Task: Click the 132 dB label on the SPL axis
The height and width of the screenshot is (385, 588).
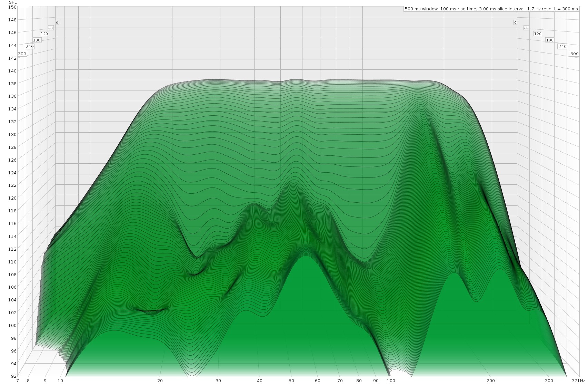Action: 12,122
